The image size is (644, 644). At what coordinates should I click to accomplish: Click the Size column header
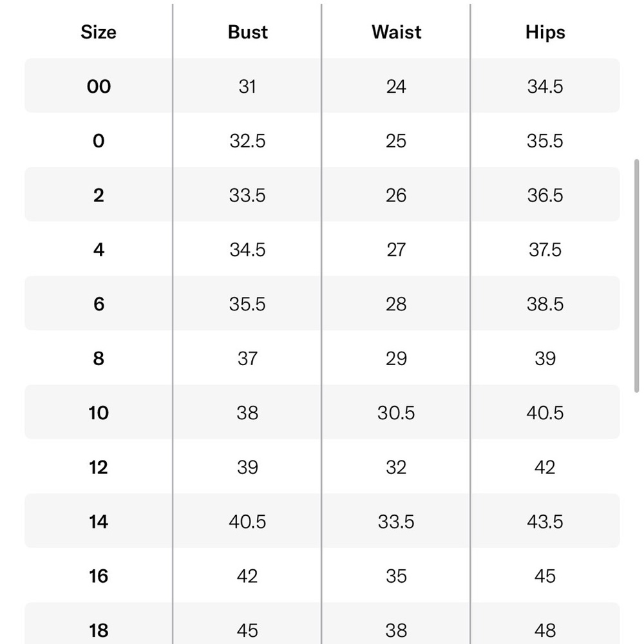coord(99,32)
